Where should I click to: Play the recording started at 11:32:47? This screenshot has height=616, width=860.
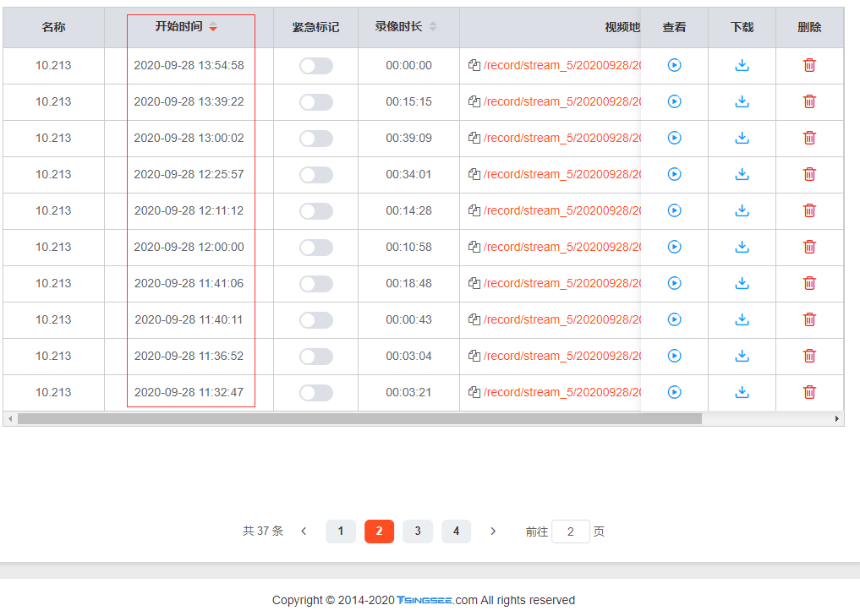click(x=674, y=392)
